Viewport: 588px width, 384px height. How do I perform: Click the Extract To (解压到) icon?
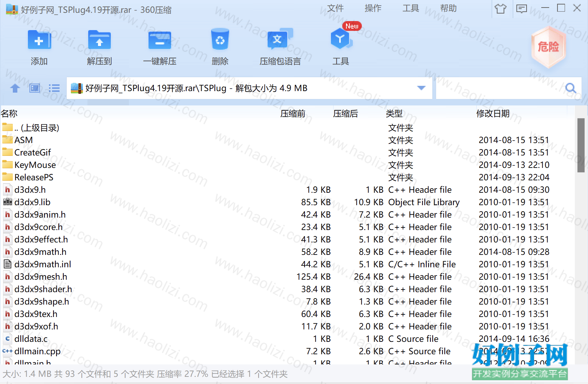[100, 40]
